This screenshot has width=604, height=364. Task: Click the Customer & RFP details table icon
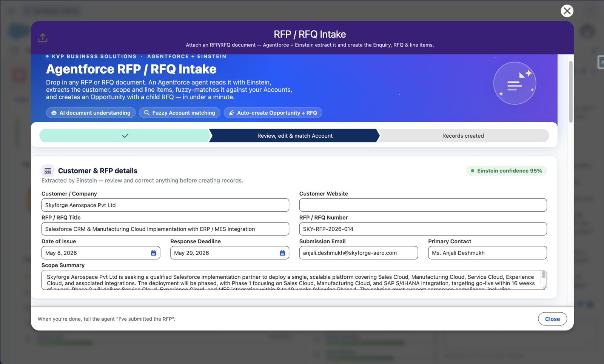pyautogui.click(x=48, y=171)
